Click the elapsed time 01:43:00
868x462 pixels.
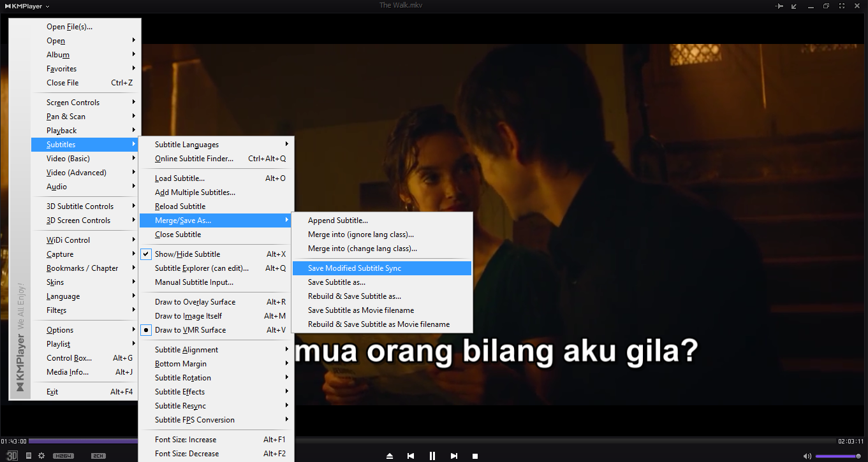pyautogui.click(x=13, y=441)
